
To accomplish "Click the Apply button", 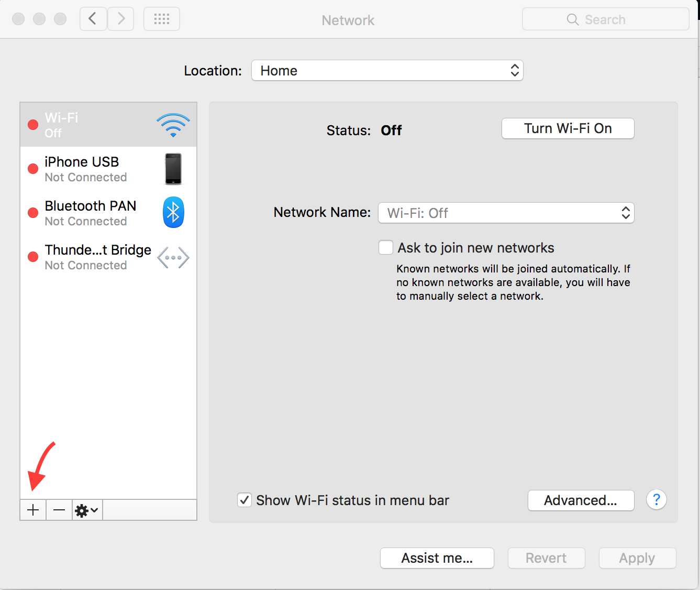I will point(638,558).
